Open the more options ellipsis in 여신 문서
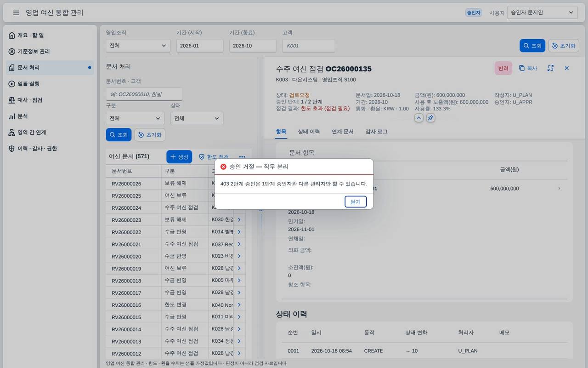588x368 pixels. pos(242,157)
